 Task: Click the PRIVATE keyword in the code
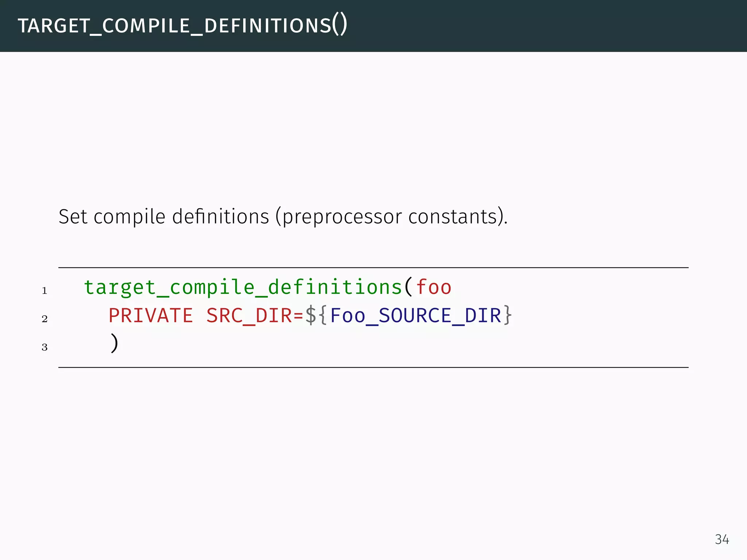pyautogui.click(x=151, y=315)
